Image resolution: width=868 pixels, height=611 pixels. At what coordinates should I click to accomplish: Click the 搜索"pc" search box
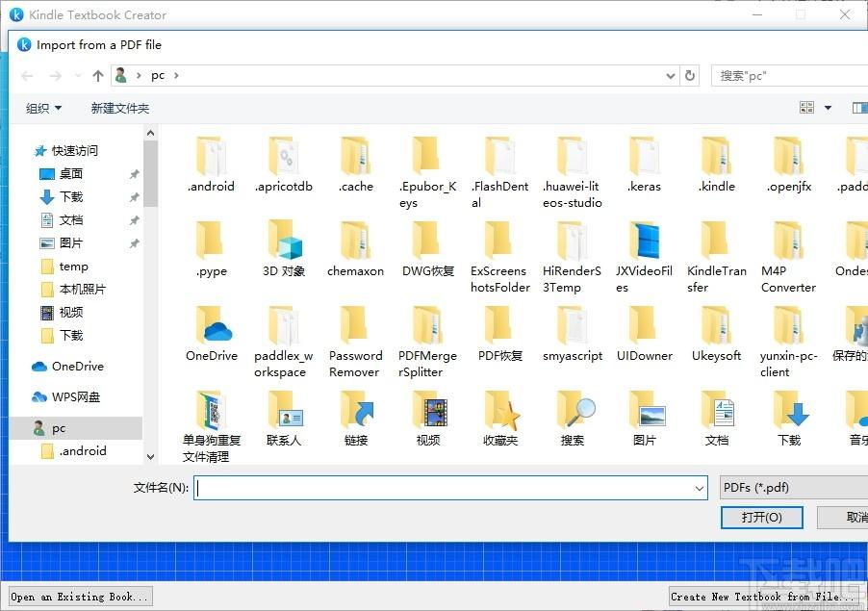[789, 75]
